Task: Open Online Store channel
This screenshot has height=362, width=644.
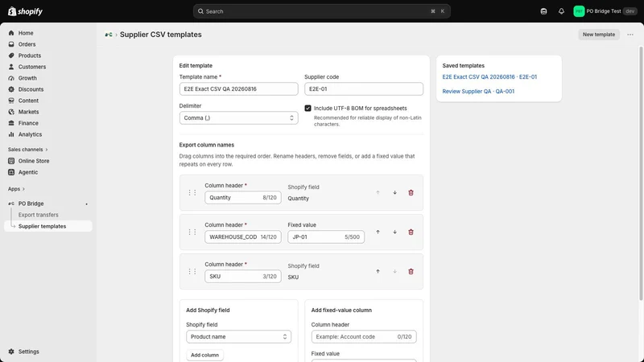Action: (33, 161)
